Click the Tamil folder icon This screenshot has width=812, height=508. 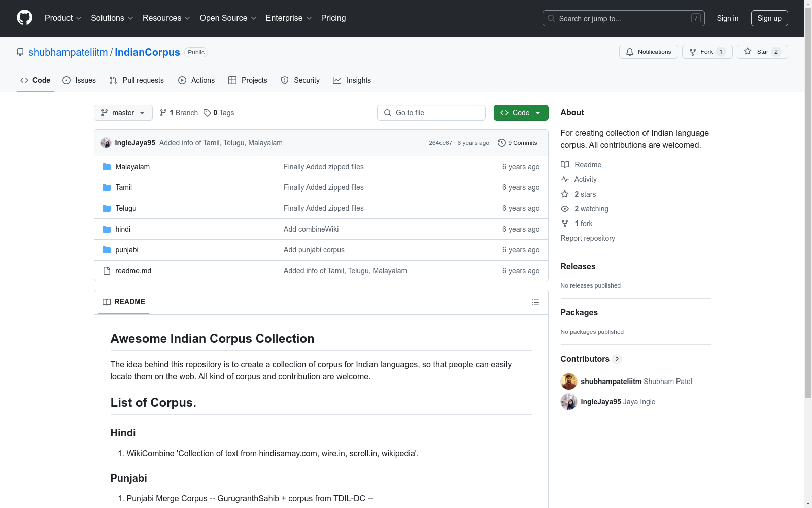coord(107,187)
